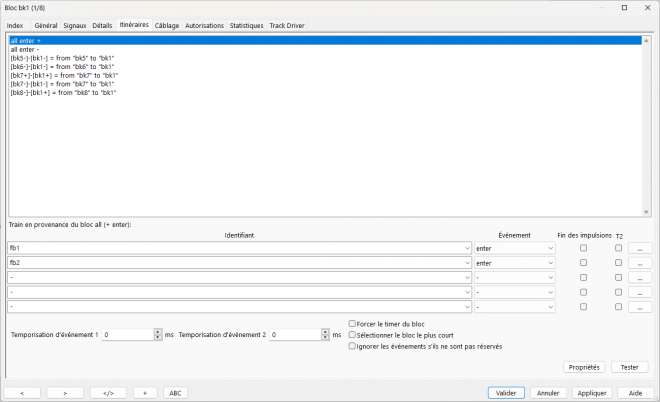Screen dimensions: 660x402
Task: Toggle T2 checkbox in third row
Action: 618,277
